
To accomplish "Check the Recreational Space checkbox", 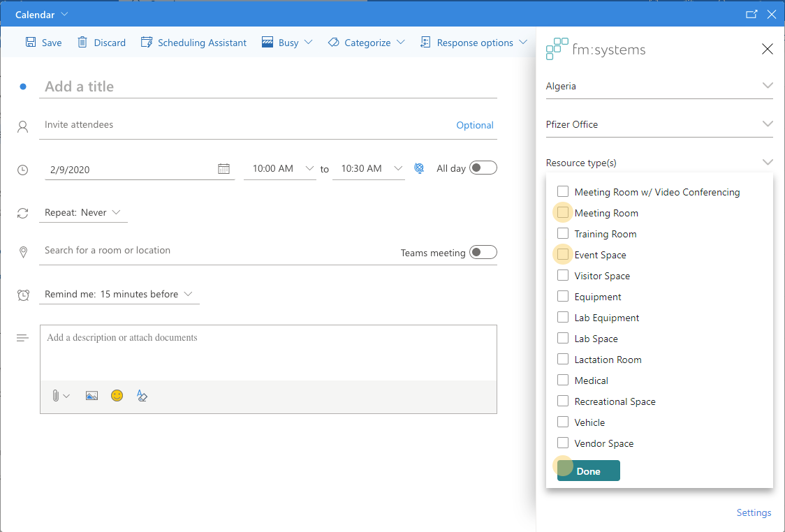I will point(563,401).
